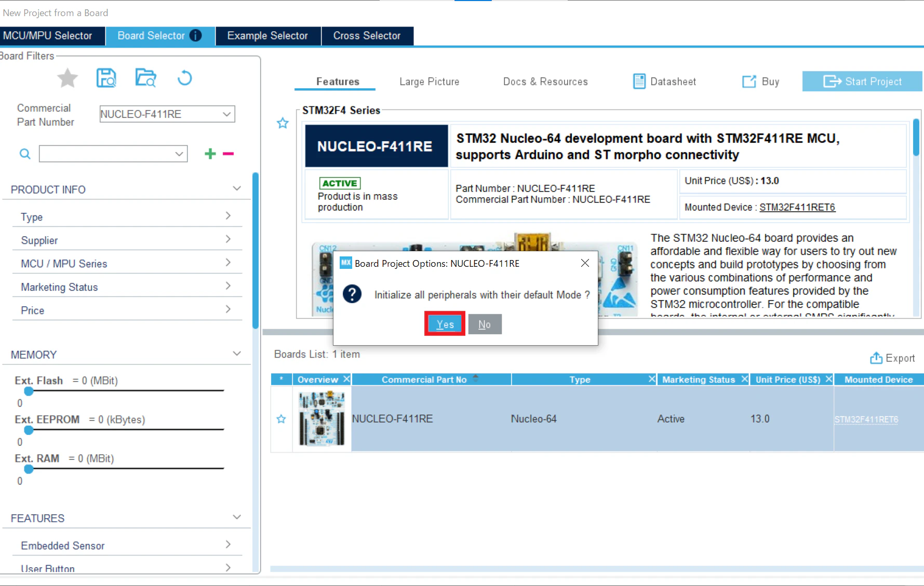
Task: Select the Board Selector tab
Action: point(160,36)
